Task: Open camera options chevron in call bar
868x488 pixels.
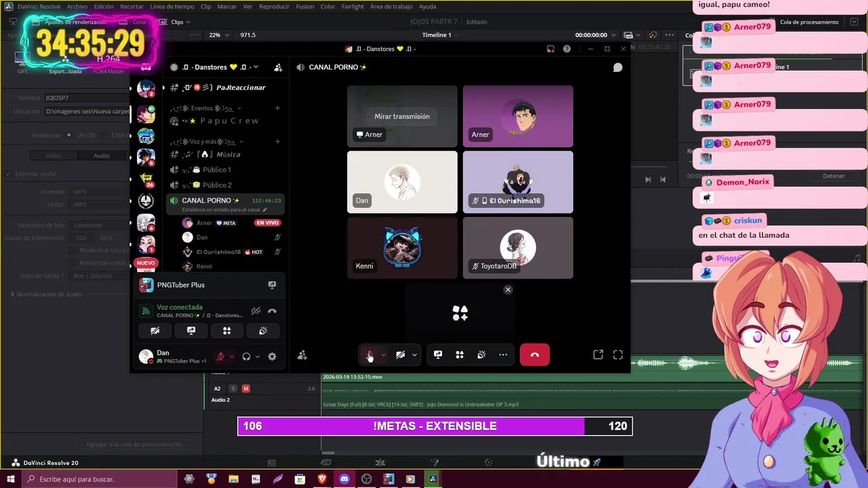Action: [x=414, y=354]
